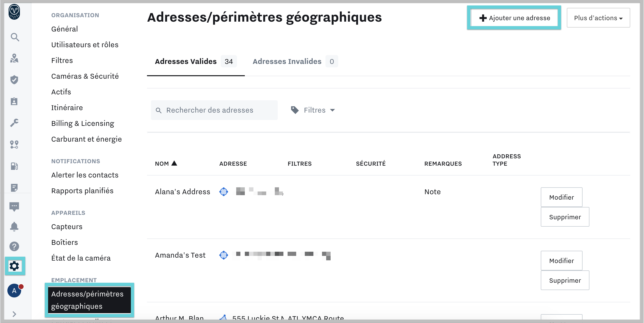The image size is (644, 323).
Task: Click the Ajouter une adresse button
Action: (514, 18)
